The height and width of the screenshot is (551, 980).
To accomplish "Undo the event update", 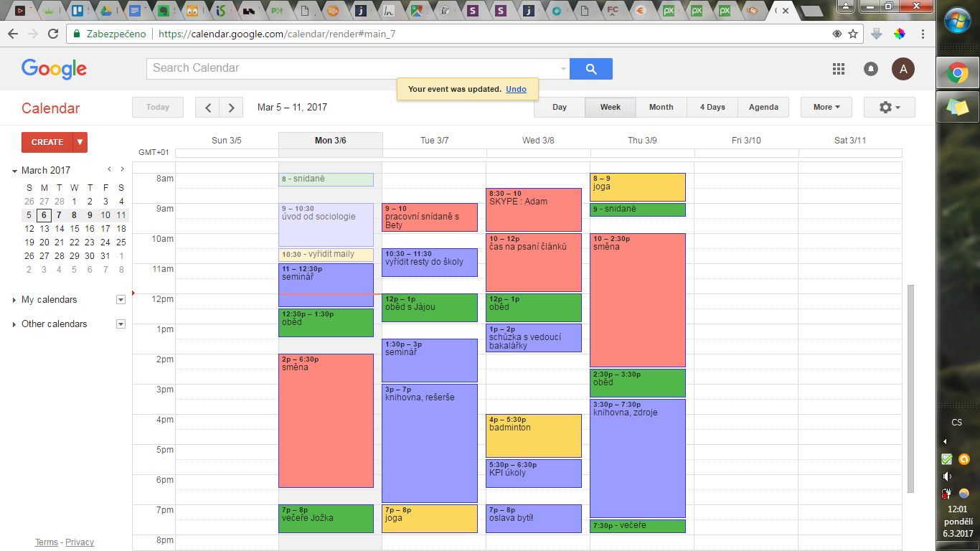I will tap(516, 88).
